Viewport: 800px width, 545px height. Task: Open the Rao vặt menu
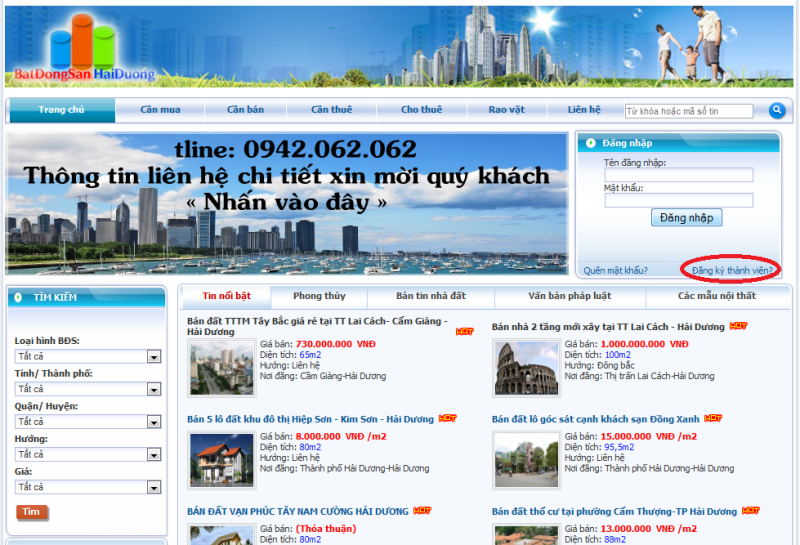click(507, 110)
